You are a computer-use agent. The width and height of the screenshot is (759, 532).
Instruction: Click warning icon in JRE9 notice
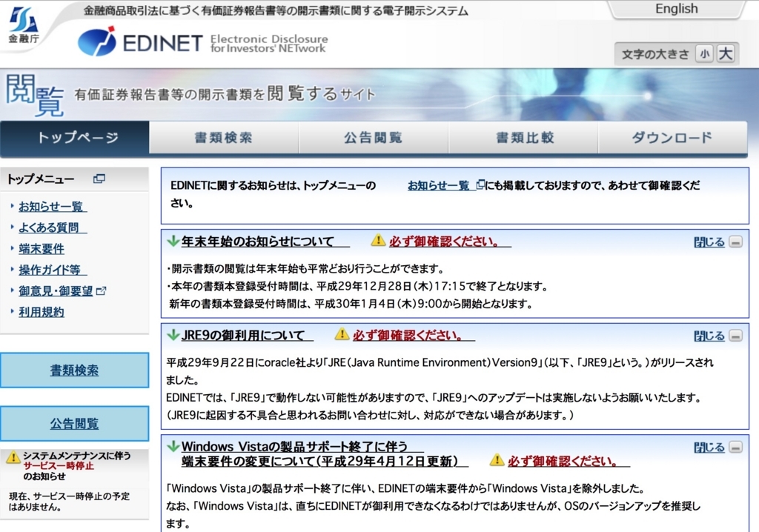[342, 334]
